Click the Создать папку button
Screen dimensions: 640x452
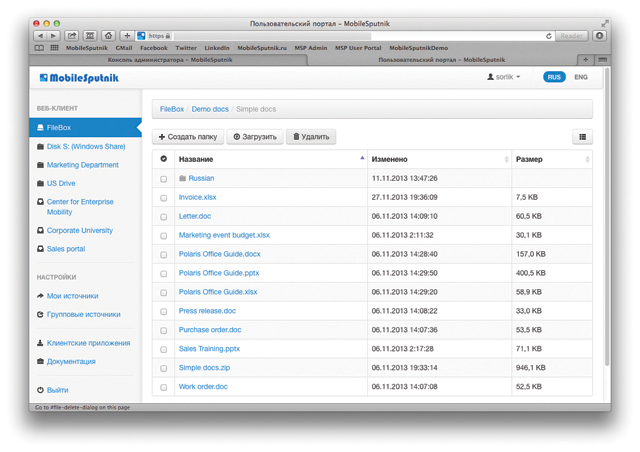tap(188, 137)
